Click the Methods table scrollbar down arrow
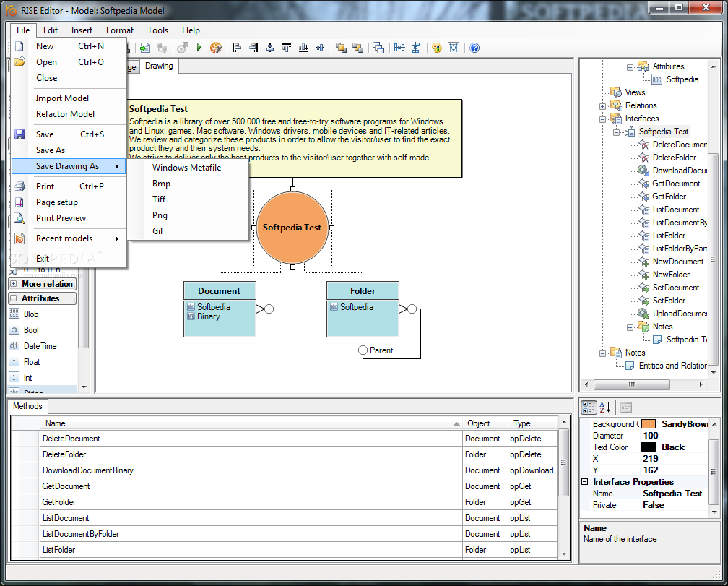Viewport: 728px width, 586px height. coord(563,553)
